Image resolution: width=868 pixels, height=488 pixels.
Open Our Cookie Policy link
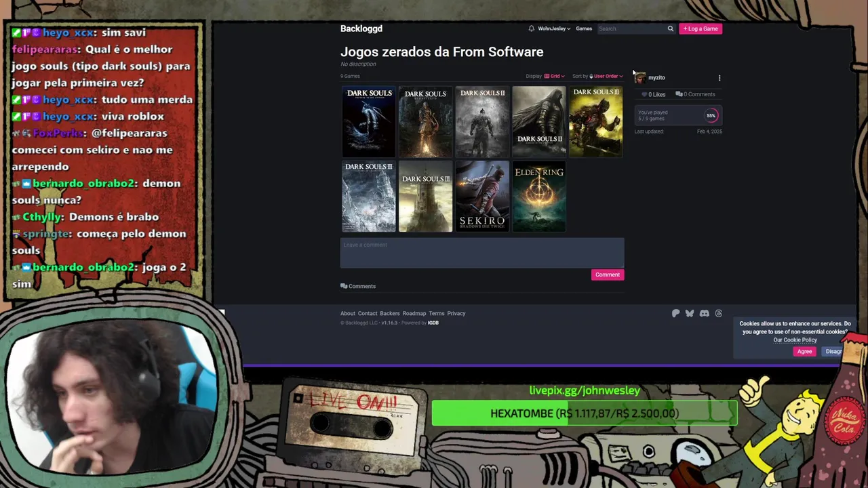click(795, 340)
